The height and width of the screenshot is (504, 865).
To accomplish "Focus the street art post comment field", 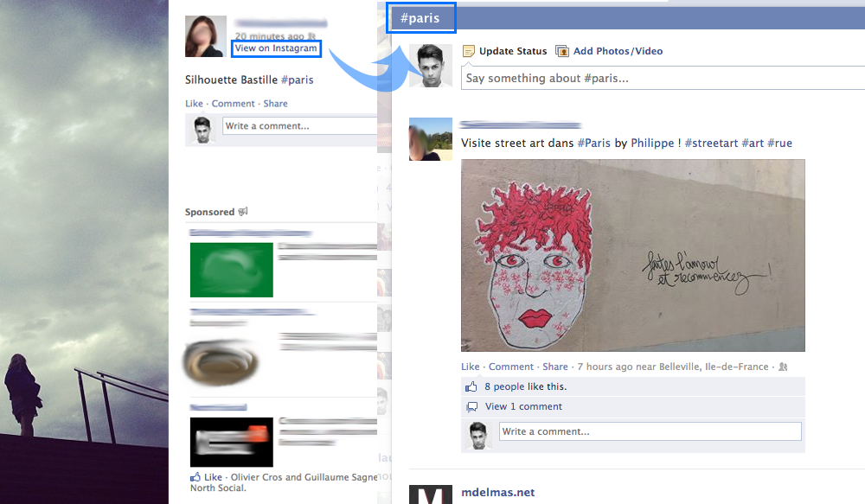I will click(x=650, y=431).
